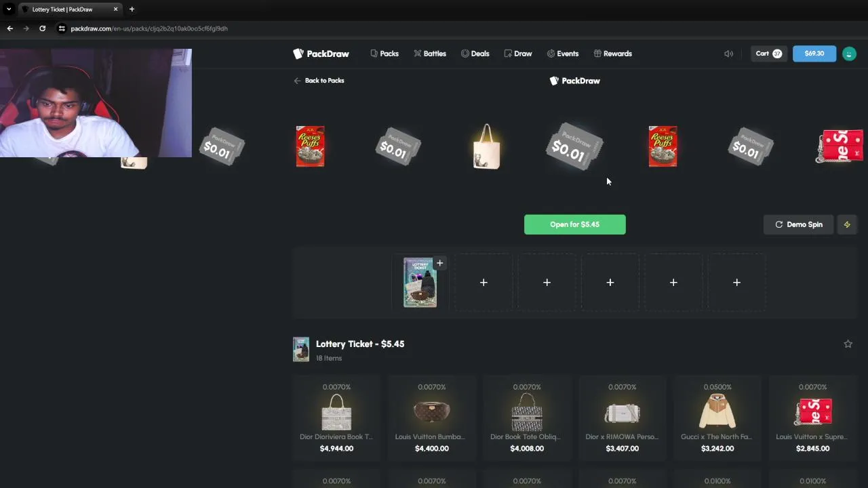
Task: Click the PackDraw logo above the reel
Action: [x=574, y=81]
